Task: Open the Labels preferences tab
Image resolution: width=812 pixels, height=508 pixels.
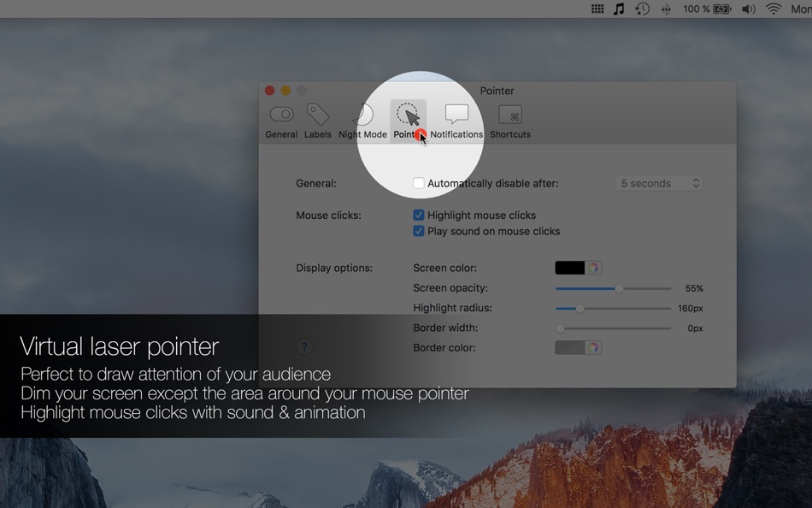Action: (317, 121)
